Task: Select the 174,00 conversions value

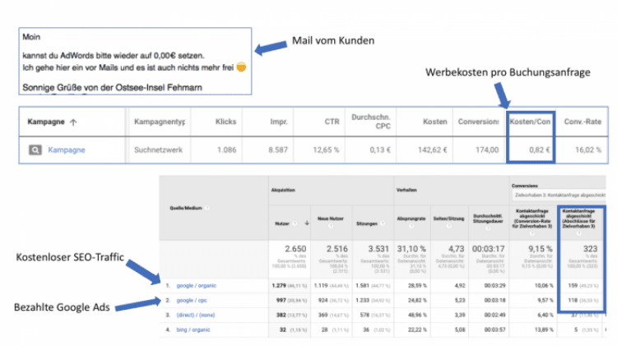Action: 487,150
